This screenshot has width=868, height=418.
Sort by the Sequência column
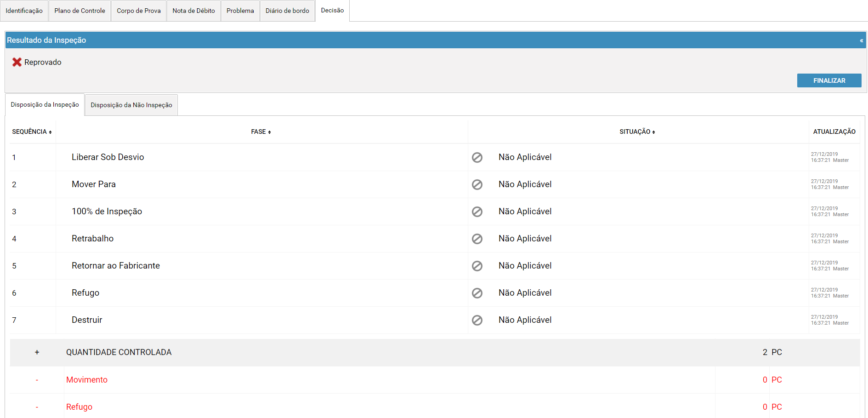pyautogui.click(x=32, y=132)
